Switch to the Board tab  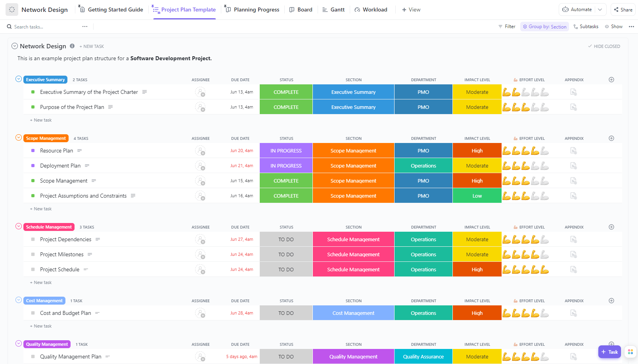[x=301, y=9]
